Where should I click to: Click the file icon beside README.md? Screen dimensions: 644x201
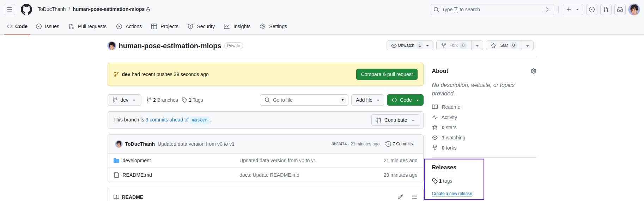(116, 175)
